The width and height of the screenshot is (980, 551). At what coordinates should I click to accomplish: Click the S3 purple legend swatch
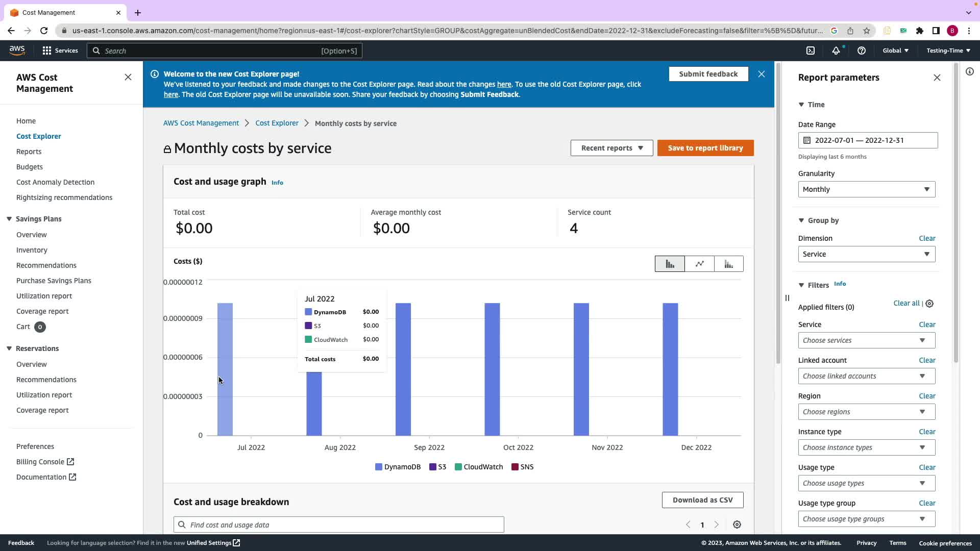[433, 467]
